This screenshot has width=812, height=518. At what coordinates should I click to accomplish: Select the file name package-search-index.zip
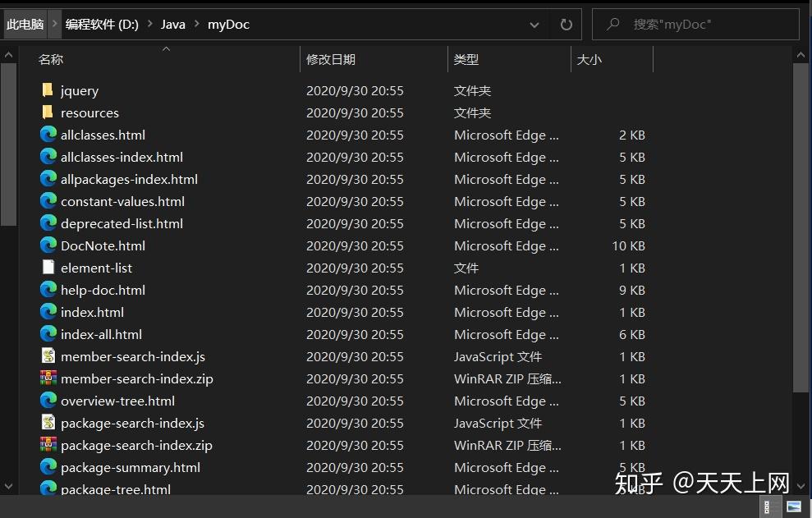[x=137, y=446]
